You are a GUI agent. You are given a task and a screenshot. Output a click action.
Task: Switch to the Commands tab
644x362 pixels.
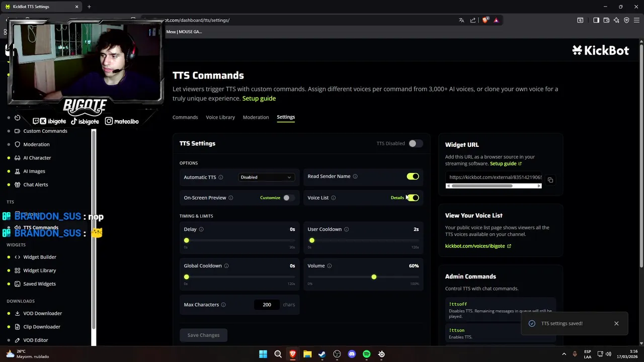pos(185,117)
